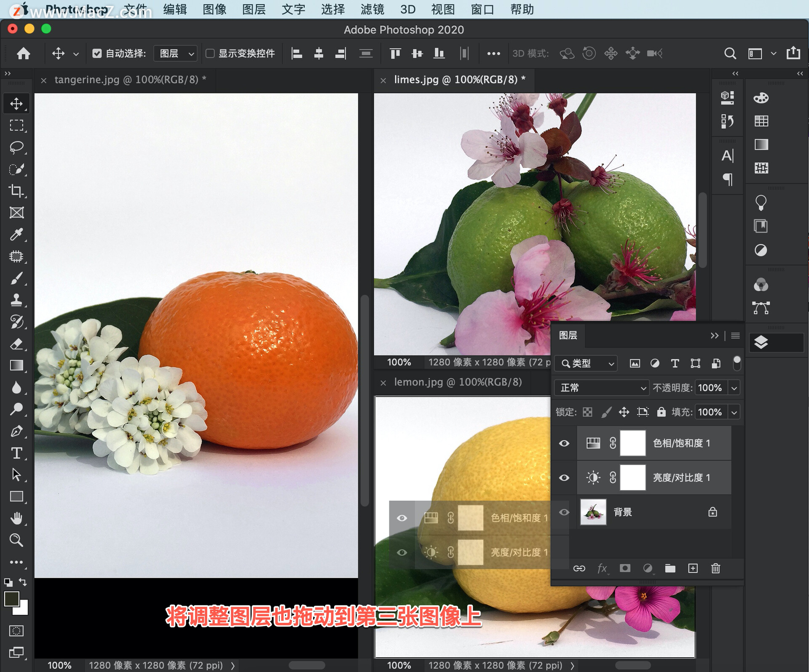Select the Zoom tool in toolbar
This screenshot has height=672, width=809.
click(x=16, y=540)
